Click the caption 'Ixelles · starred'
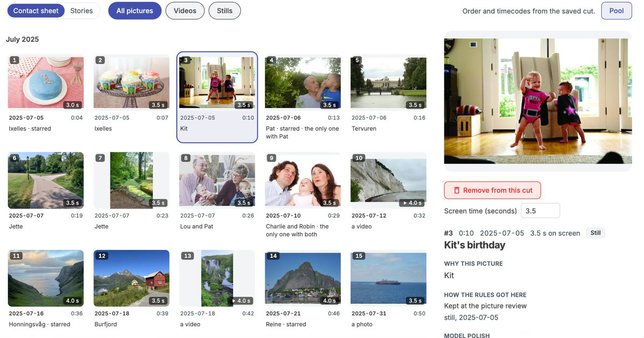Viewport: 644px width, 338px height. pyautogui.click(x=30, y=128)
